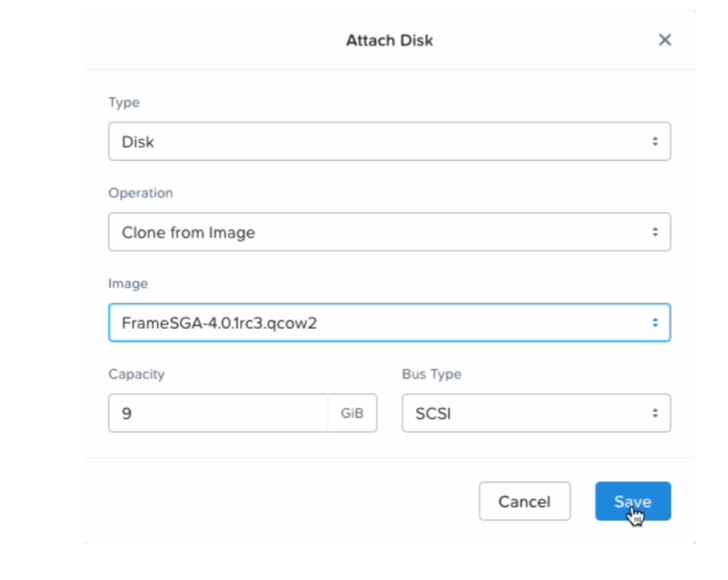
Task: Save the attached disk settings
Action: click(632, 501)
